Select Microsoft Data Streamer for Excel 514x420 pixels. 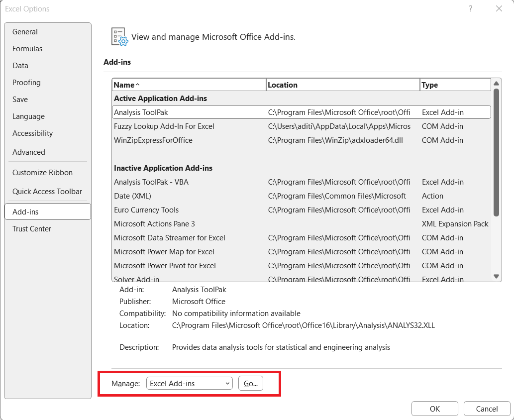pos(301,238)
